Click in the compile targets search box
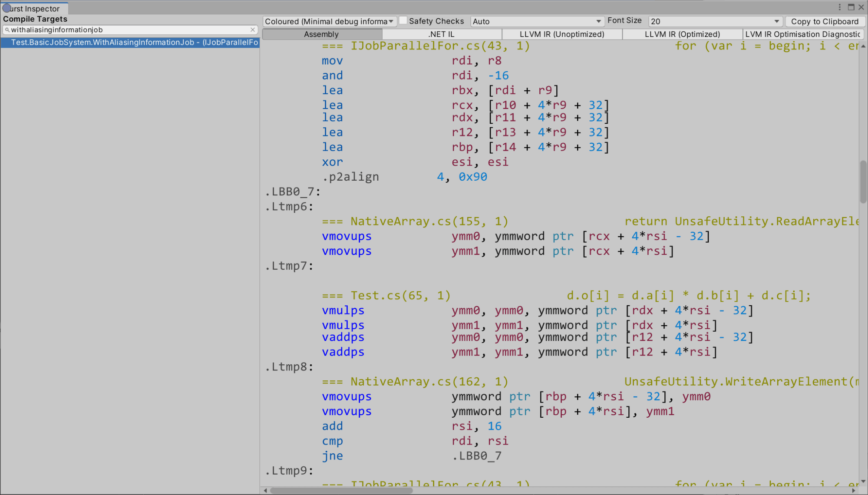Screen dimensions: 868x495 130,30
